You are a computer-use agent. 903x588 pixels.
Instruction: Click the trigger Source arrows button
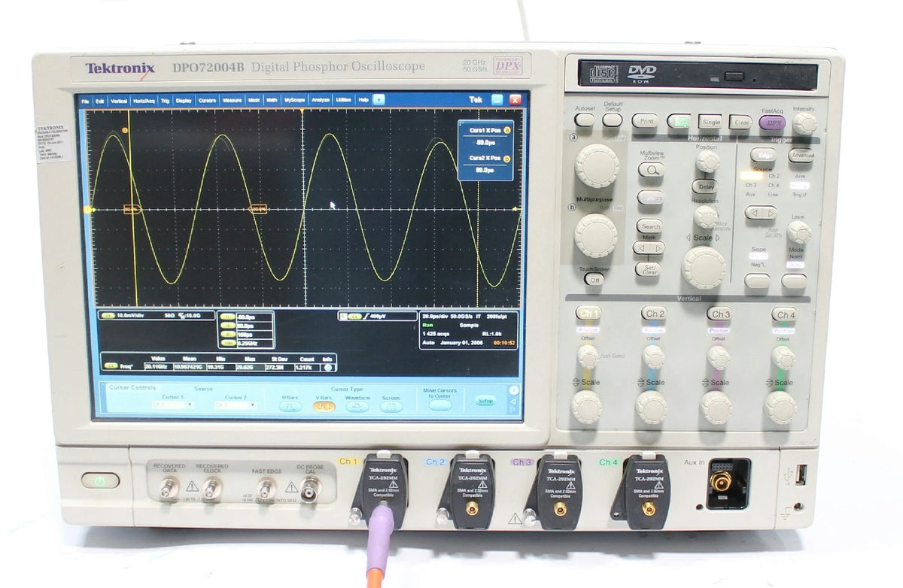(x=760, y=213)
